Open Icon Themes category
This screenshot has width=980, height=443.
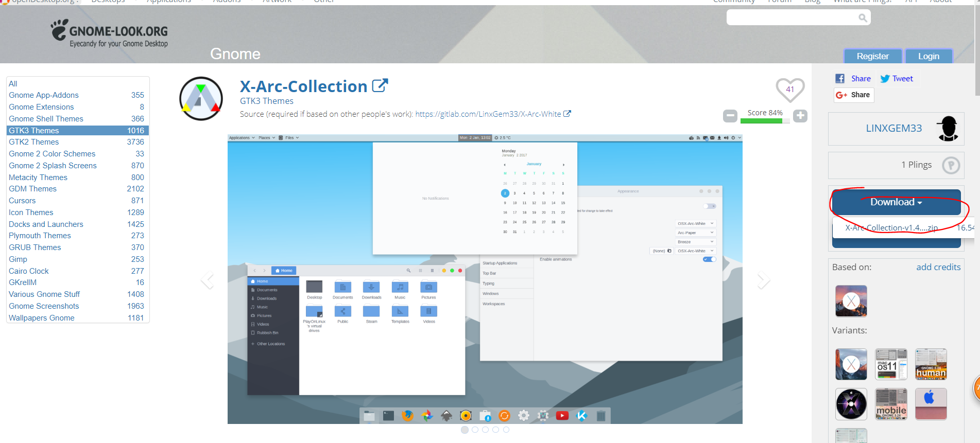click(x=31, y=212)
